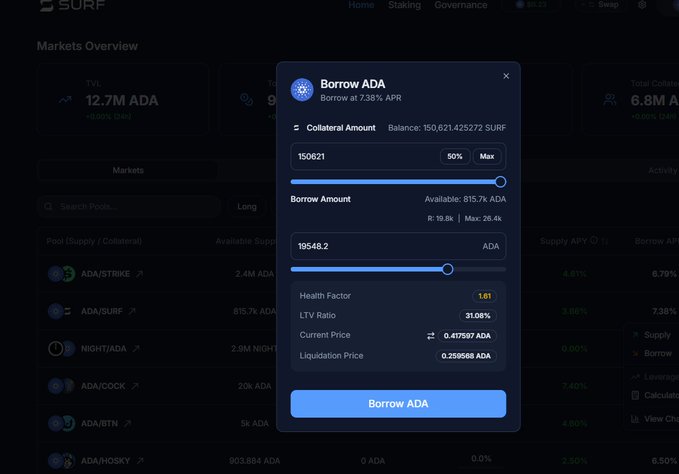Switch to the Markets tab

(128, 171)
